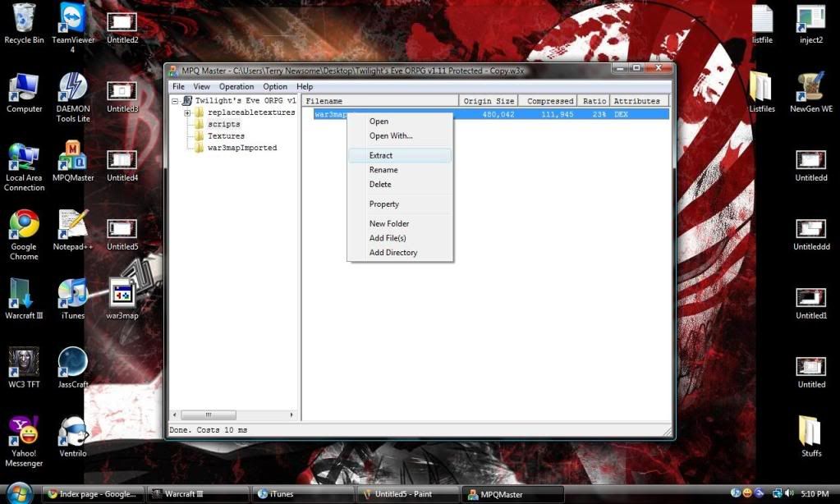Sort by the Attributes column header

tap(639, 101)
